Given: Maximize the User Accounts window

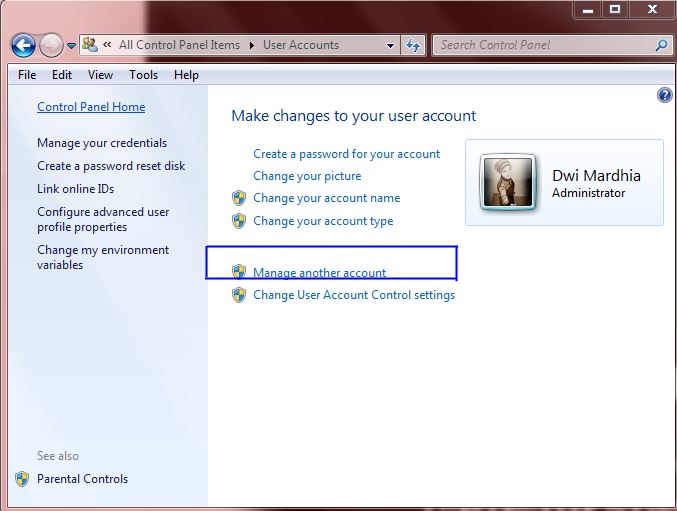Looking at the screenshot, I should [x=615, y=9].
